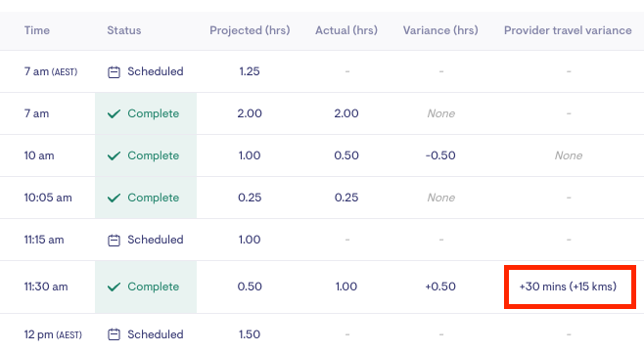Select the Time column header

click(37, 30)
